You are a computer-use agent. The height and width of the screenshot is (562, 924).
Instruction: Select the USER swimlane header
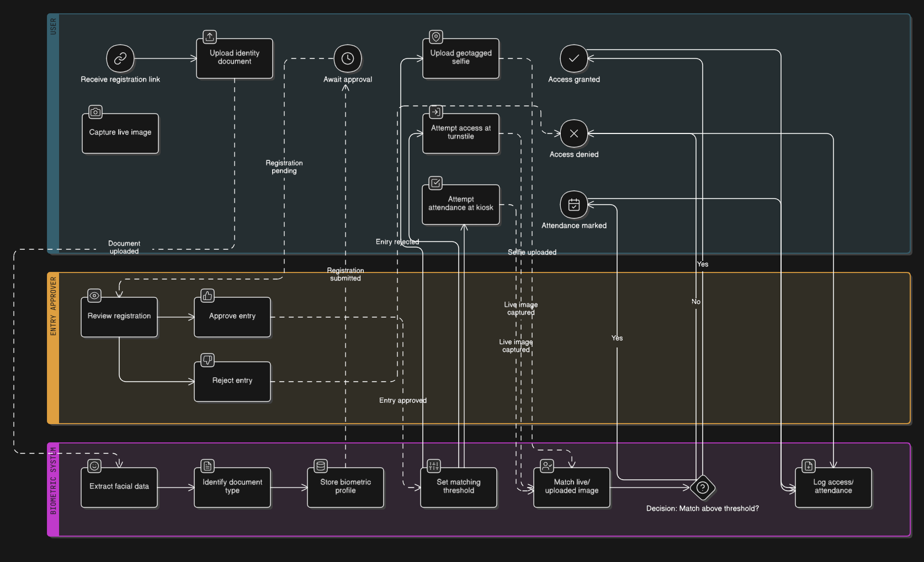pos(54,134)
